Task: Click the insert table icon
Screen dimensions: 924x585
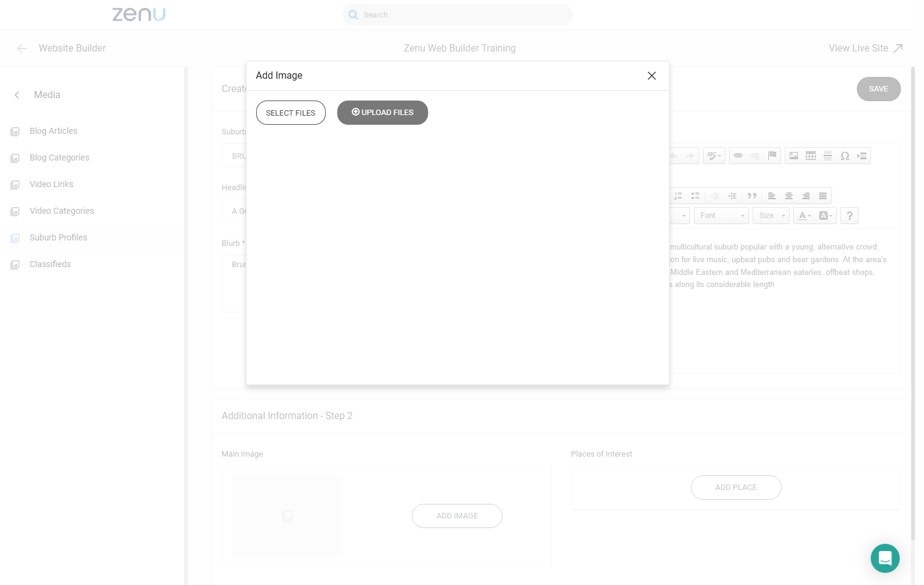Action: [x=811, y=156]
